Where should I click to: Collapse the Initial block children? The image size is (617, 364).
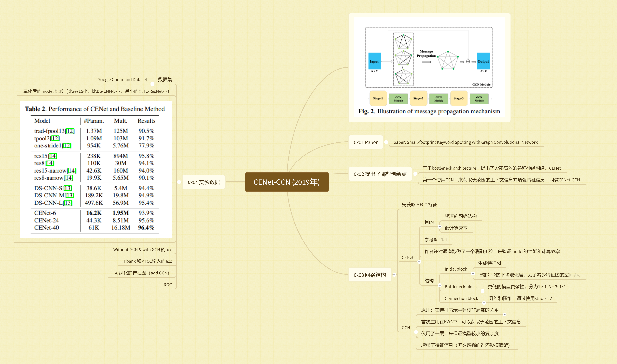click(x=473, y=273)
